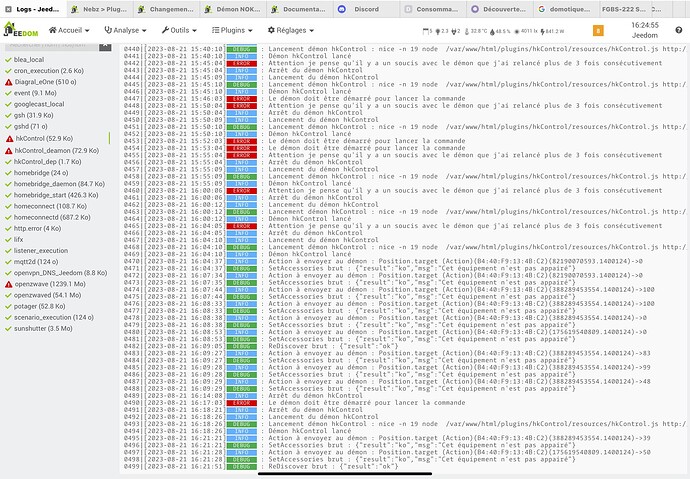Open the hkControl_dep (1.7 Ko) log

pos(43,161)
